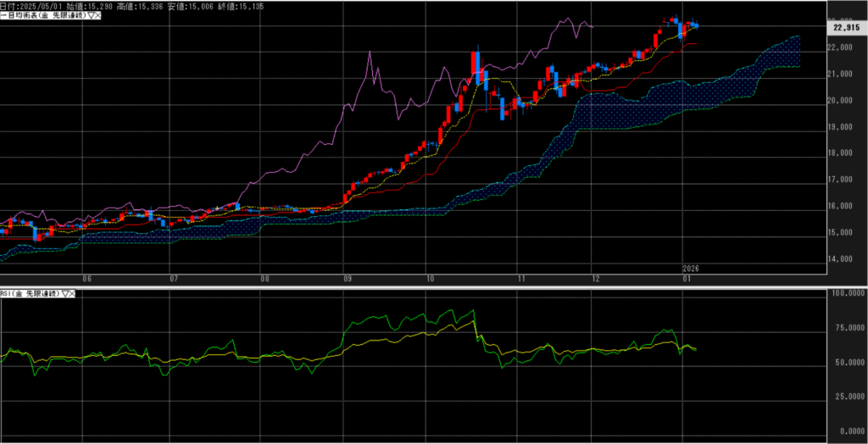Click the 2026 year label on time axis

[692, 269]
